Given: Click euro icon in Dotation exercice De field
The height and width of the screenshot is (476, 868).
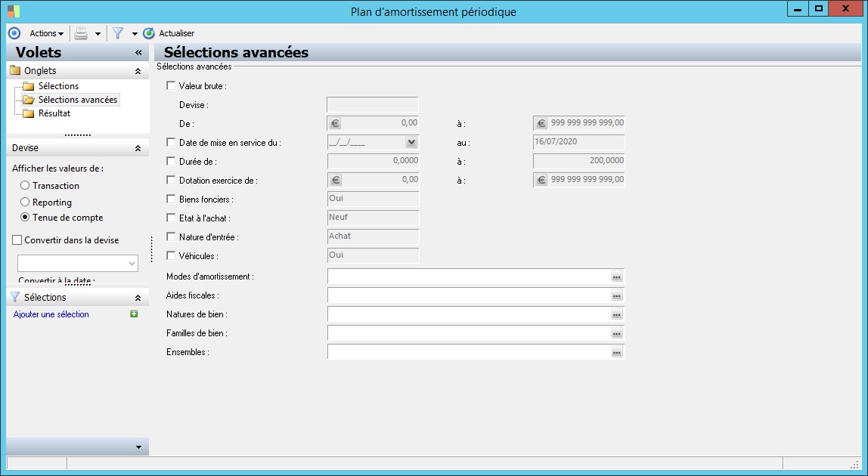Looking at the screenshot, I should [335, 180].
